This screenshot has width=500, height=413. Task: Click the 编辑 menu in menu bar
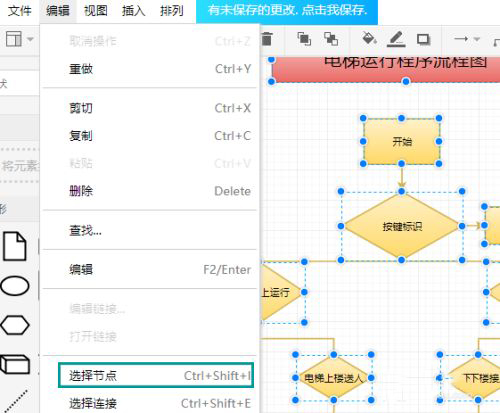click(x=58, y=11)
